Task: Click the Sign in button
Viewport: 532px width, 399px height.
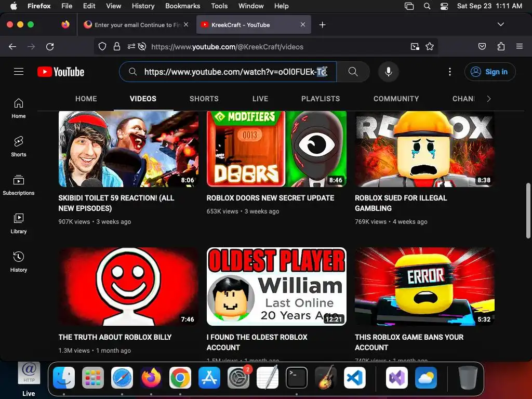Action: 490,72
